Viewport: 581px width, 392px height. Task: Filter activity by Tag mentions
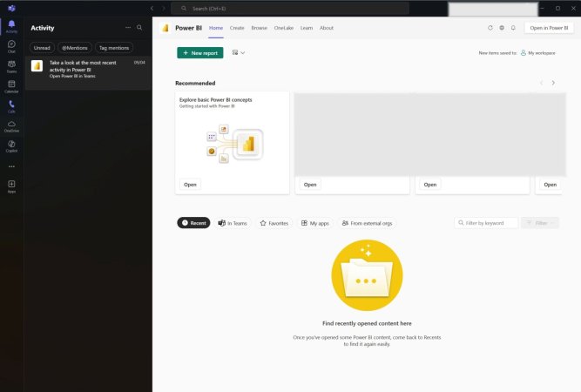pos(114,48)
